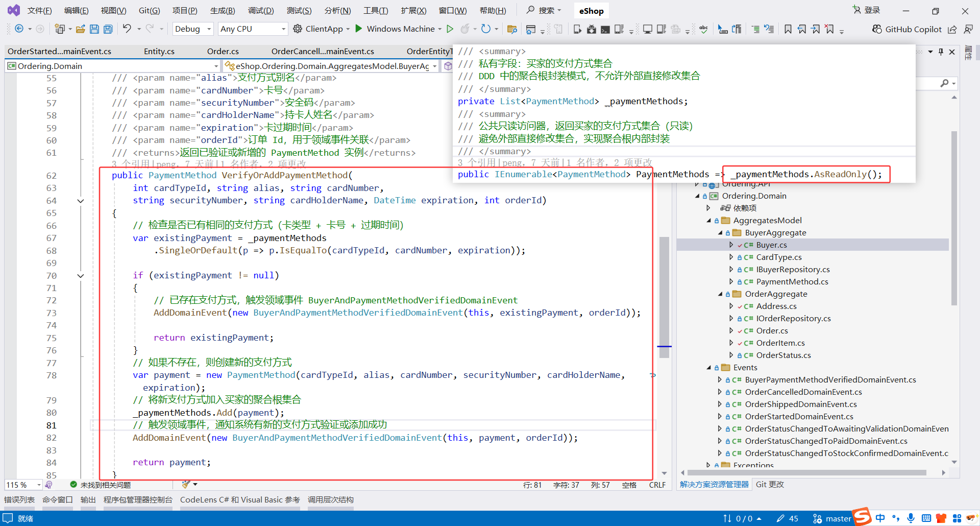Screen dimensions: 980x526
Task: Go to next bookmark icon
Action: pos(816,29)
